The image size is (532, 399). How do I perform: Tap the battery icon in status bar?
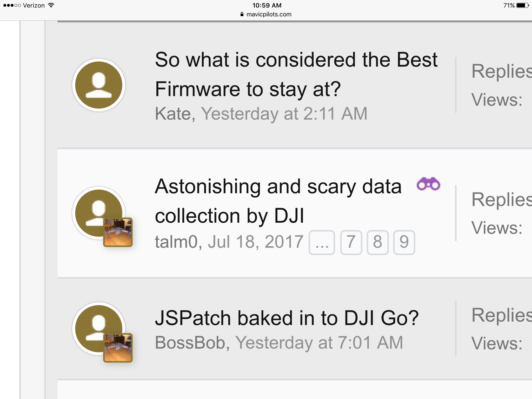click(522, 5)
